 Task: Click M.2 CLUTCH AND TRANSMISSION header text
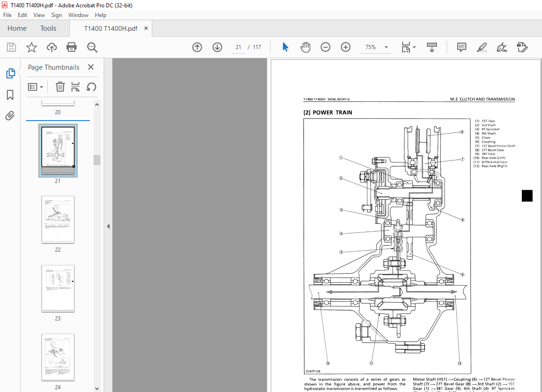[x=482, y=99]
